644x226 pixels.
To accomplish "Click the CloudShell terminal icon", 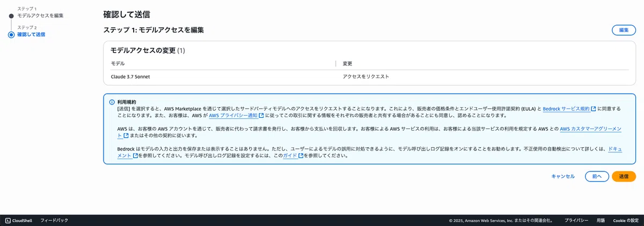I will coord(8,220).
